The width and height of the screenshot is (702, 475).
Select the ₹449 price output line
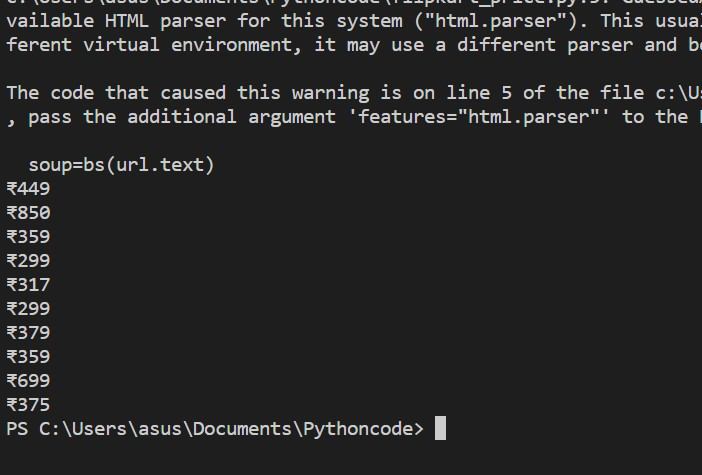[28, 189]
